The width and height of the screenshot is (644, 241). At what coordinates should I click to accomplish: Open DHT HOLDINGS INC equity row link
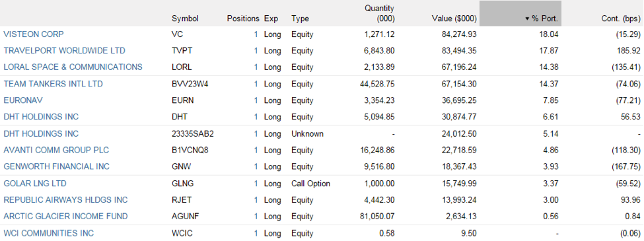click(41, 117)
